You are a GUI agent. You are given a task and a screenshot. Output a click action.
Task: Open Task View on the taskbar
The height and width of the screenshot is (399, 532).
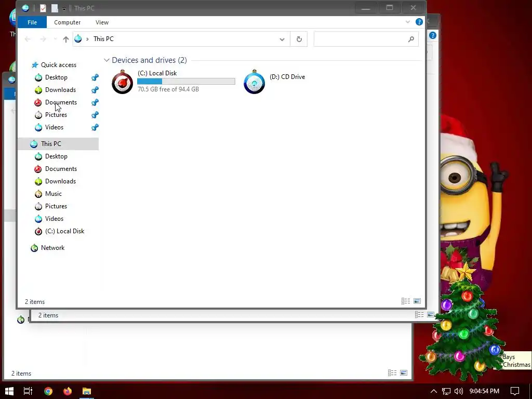(28, 391)
